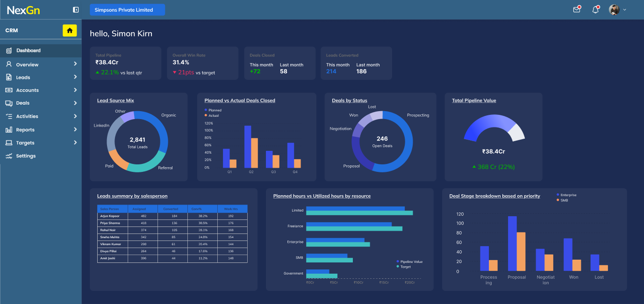
Task: Click the Leads sidebar icon
Action: pos(8,78)
